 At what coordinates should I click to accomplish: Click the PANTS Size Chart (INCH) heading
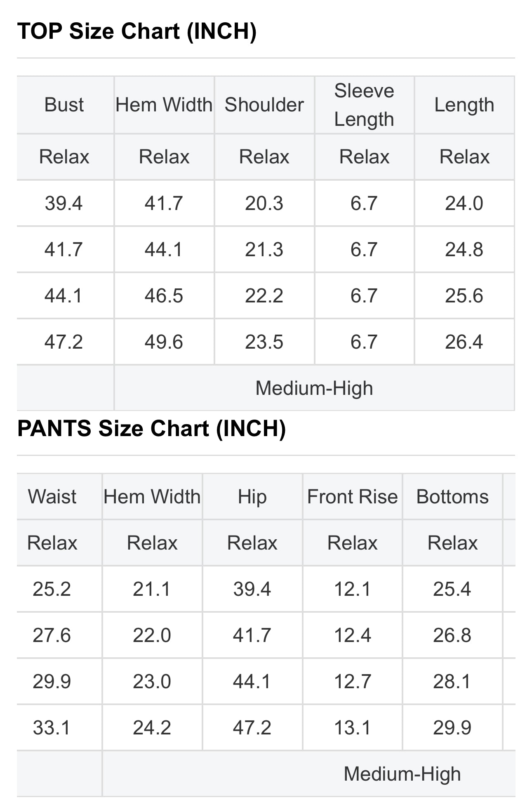pos(151,429)
